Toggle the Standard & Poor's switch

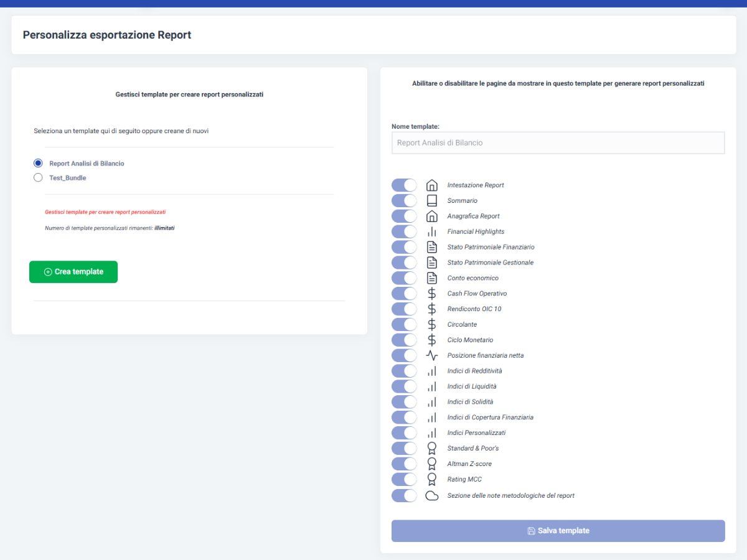click(x=404, y=449)
